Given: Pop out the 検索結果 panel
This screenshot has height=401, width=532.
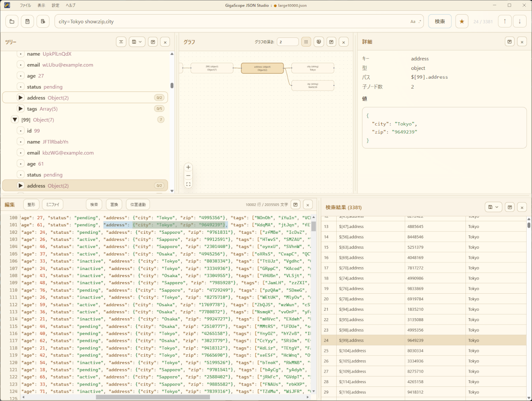Looking at the screenshot, I should pyautogui.click(x=510, y=207).
